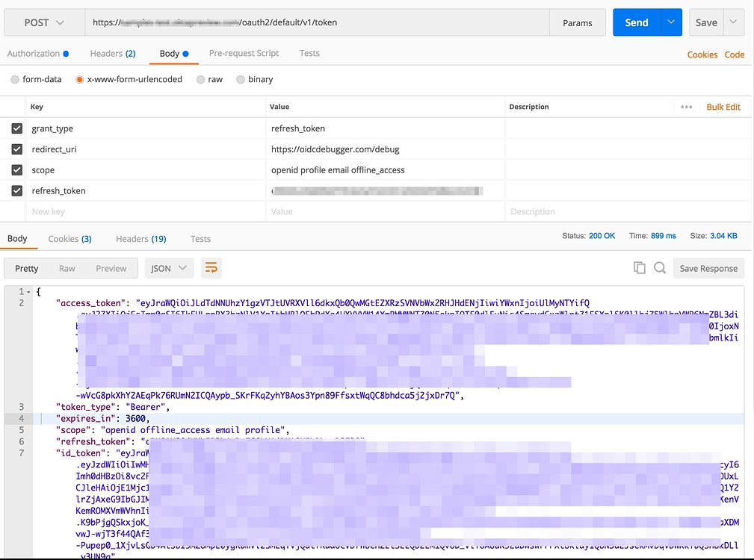Uncheck the grant_type parameter
754x560 pixels.
19,128
